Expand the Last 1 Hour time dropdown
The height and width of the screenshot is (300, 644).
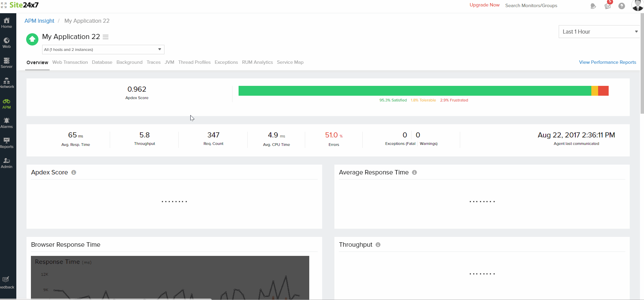(x=599, y=32)
